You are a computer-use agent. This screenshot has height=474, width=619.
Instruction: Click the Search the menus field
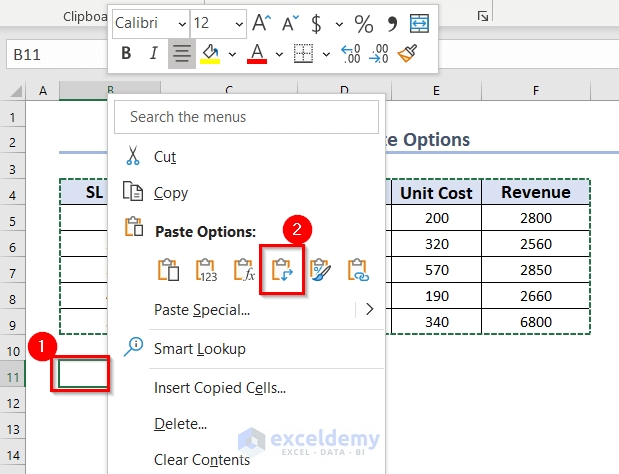[246, 117]
